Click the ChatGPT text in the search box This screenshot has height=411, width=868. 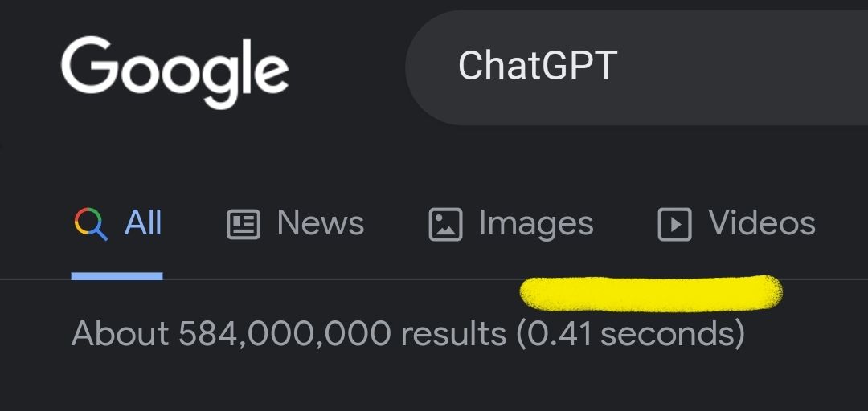(537, 66)
